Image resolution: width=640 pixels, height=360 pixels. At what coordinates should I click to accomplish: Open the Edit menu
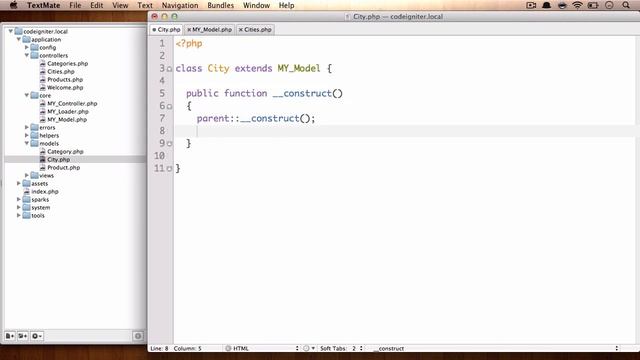pyautogui.click(x=96, y=5)
